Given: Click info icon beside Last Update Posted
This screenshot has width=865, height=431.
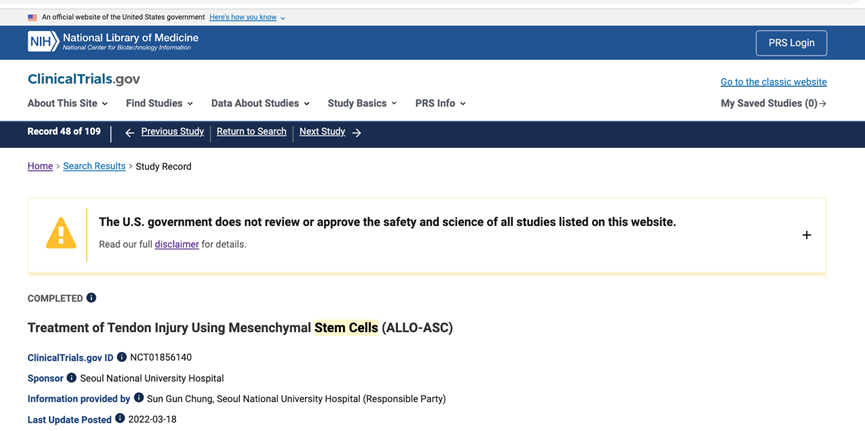Looking at the screenshot, I should click(120, 418).
